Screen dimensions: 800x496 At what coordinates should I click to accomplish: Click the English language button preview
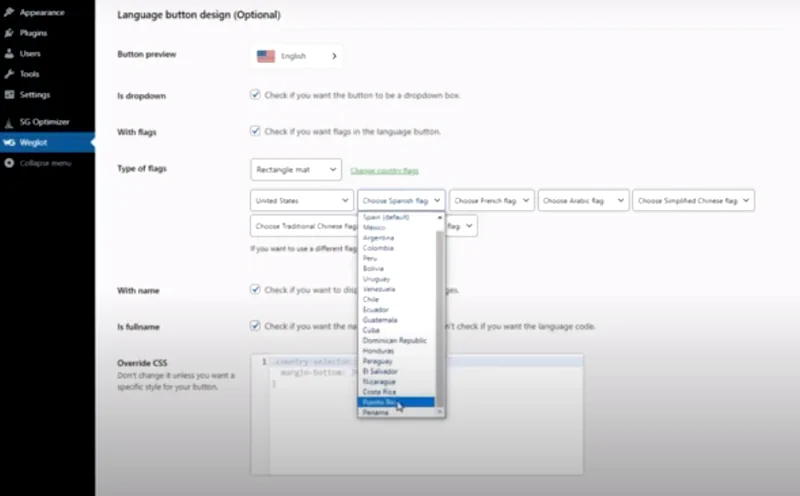(x=296, y=56)
